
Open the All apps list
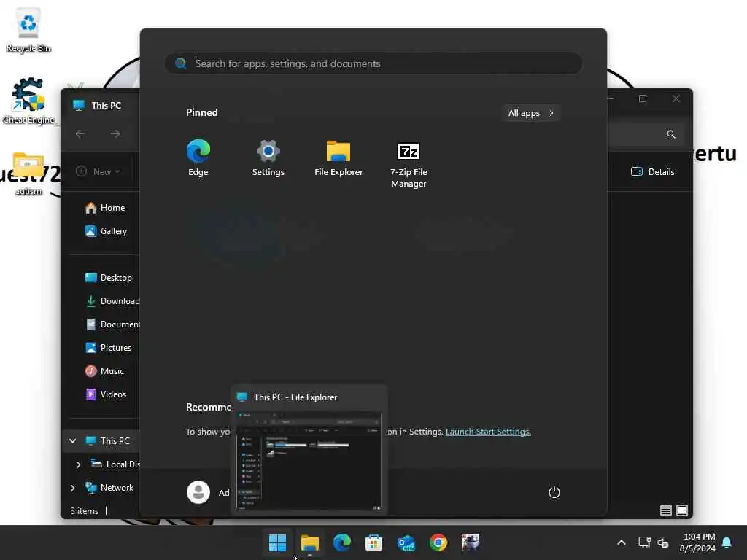[x=530, y=113]
